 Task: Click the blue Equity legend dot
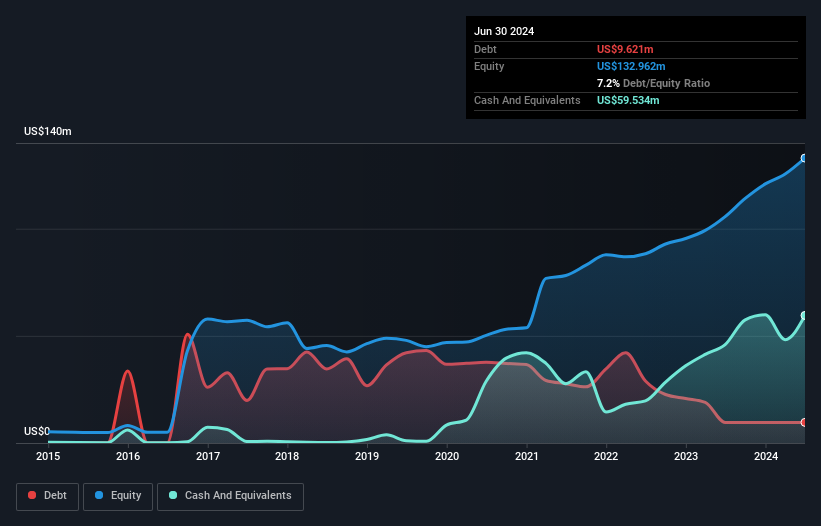pyautogui.click(x=98, y=495)
